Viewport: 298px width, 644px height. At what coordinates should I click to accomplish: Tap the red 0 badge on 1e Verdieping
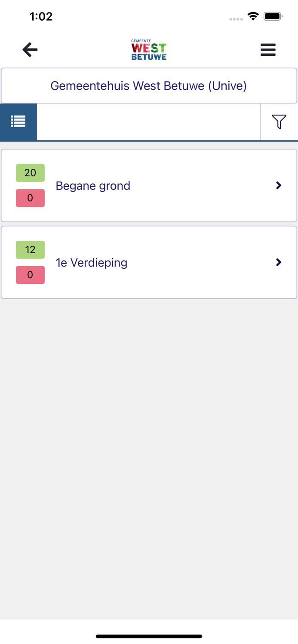pyautogui.click(x=30, y=275)
